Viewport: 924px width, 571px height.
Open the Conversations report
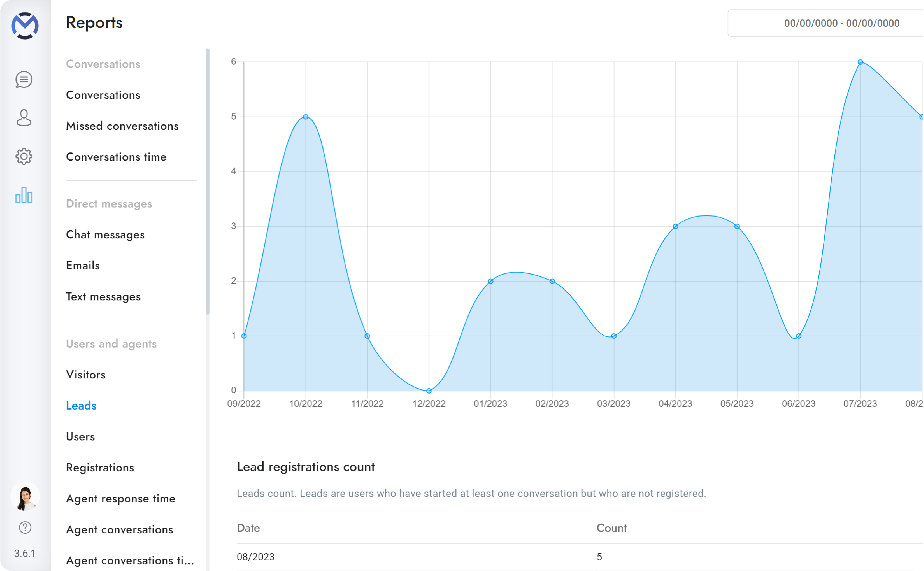pyautogui.click(x=103, y=95)
